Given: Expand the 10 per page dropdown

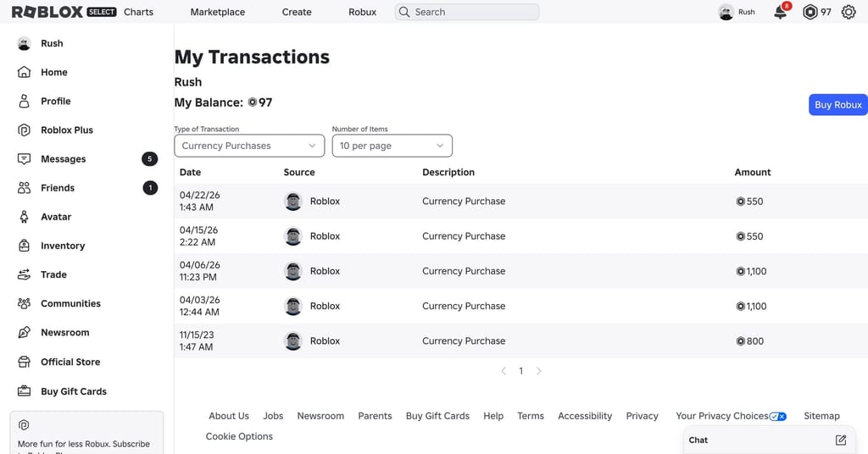Looking at the screenshot, I should tap(392, 146).
